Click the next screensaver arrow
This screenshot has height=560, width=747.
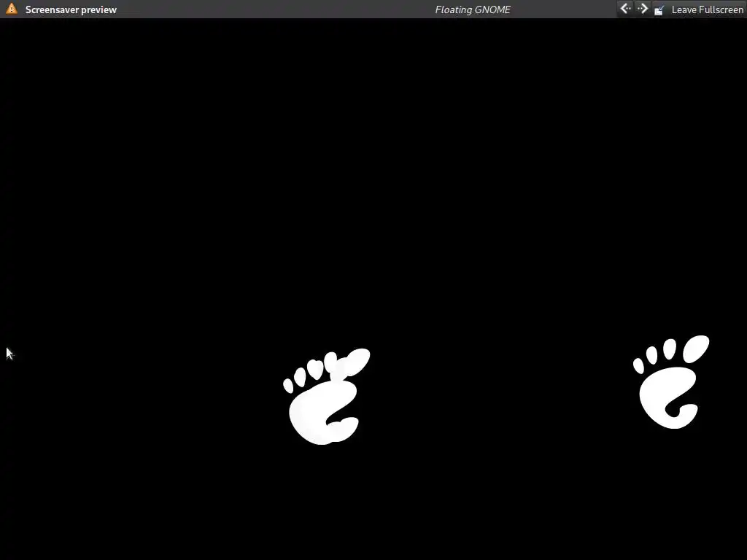[642, 9]
